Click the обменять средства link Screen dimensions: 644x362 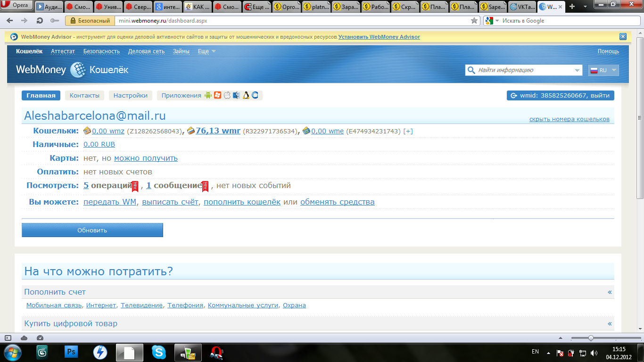[x=338, y=202]
